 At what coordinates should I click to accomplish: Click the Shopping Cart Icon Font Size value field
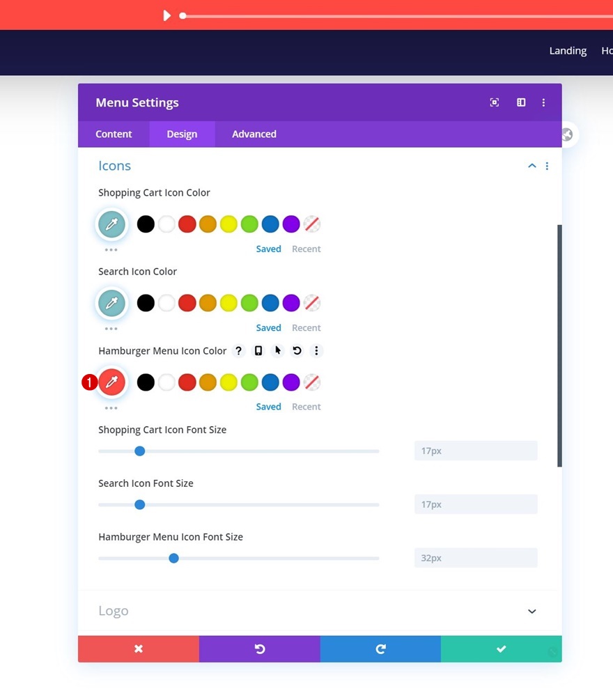tap(476, 451)
